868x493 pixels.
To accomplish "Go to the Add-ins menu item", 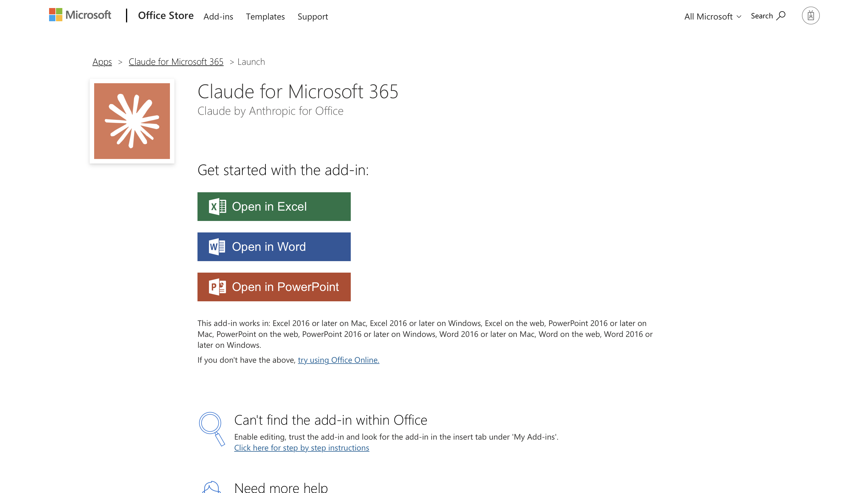I will point(218,16).
